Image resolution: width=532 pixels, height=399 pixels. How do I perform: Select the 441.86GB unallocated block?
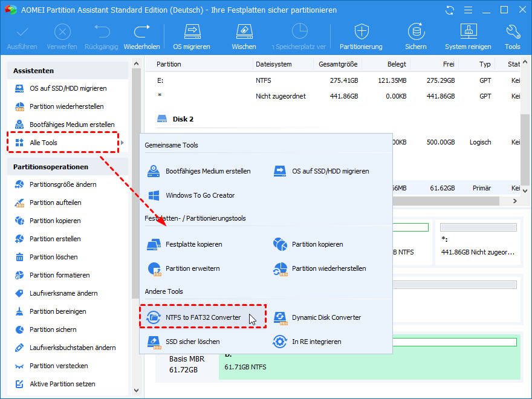coord(478,242)
